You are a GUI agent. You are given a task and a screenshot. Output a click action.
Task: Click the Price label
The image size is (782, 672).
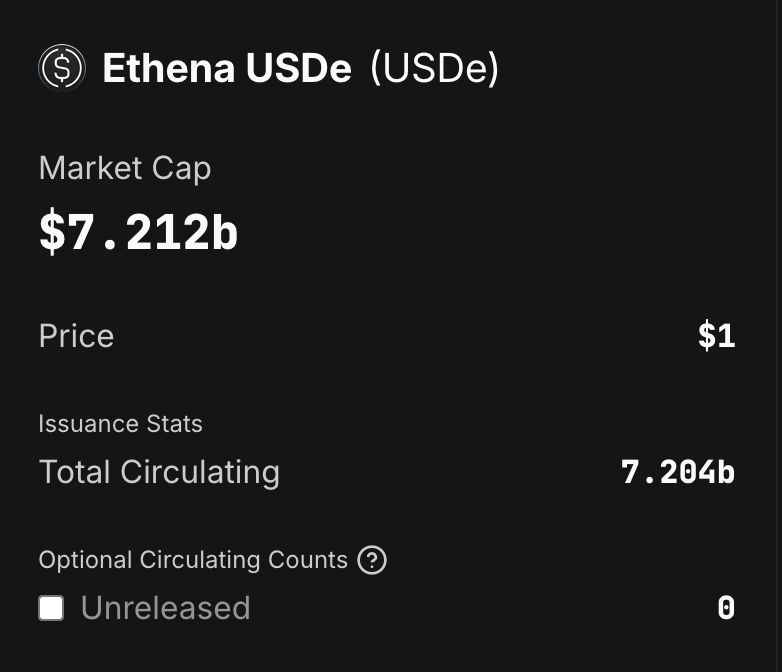pos(76,336)
